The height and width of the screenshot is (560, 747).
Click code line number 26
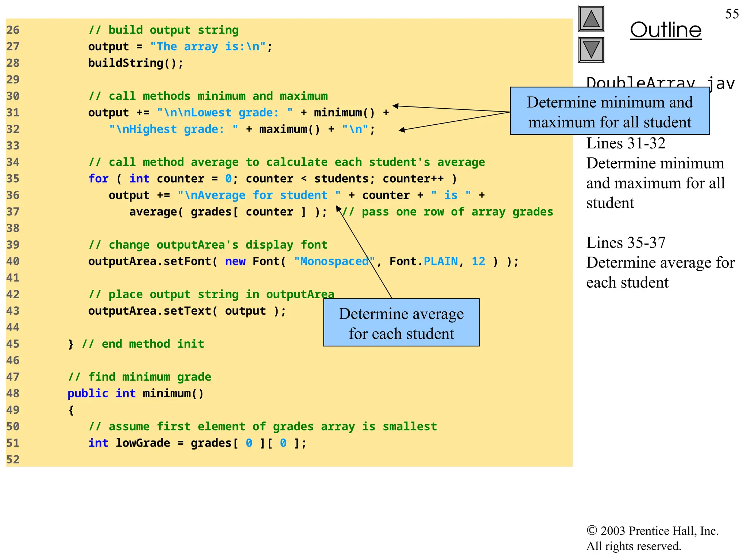click(13, 30)
